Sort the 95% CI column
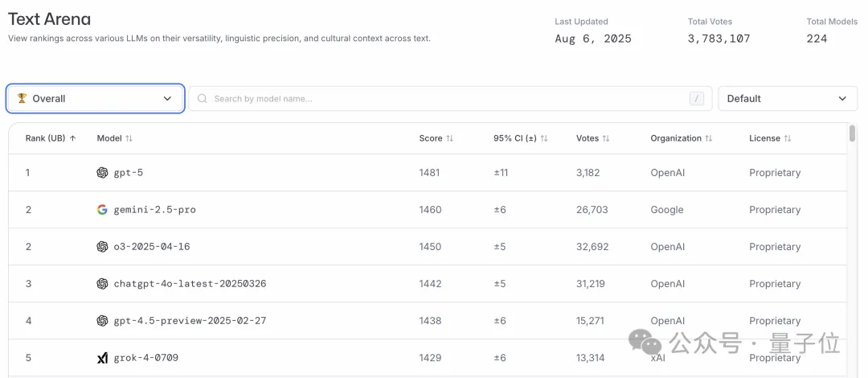The width and height of the screenshot is (868, 378). 544,138
